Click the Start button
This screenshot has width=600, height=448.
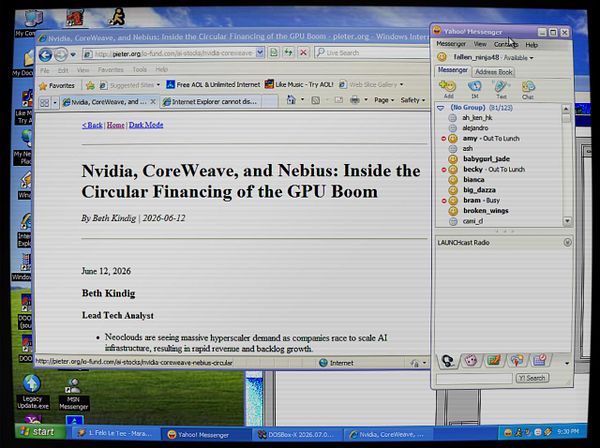[x=40, y=432]
